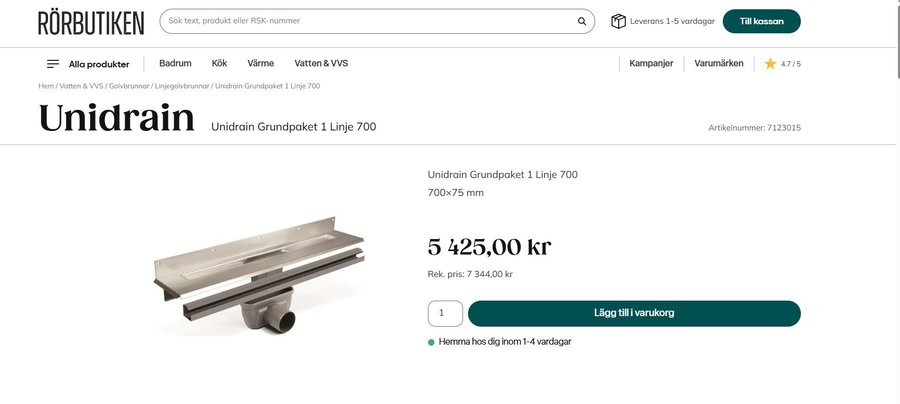900x404 pixels.
Task: Click the Rörbutiken logo
Action: click(91, 22)
